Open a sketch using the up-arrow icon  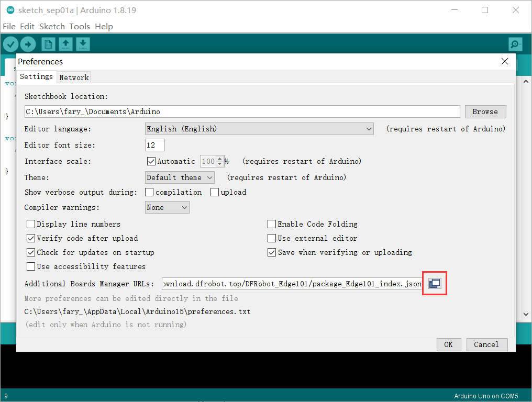click(65, 44)
